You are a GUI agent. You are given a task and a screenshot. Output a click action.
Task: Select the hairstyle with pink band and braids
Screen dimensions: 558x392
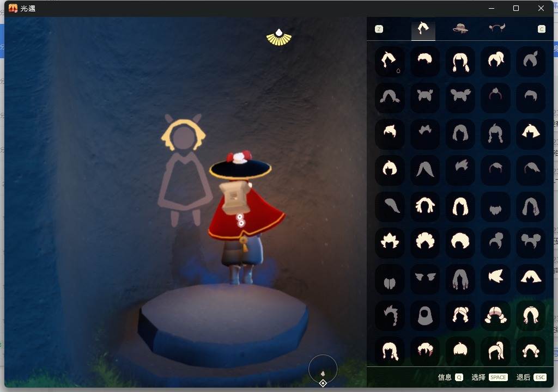[x=495, y=315]
